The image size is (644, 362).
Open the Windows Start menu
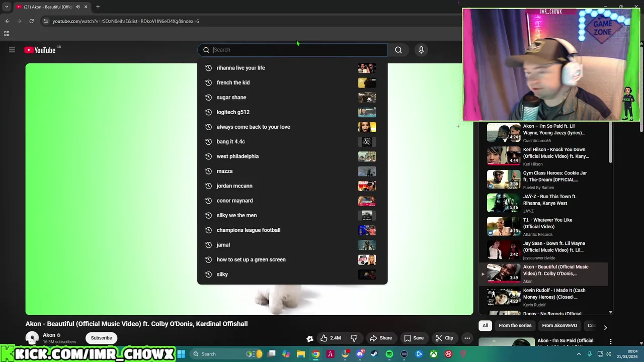click(182, 354)
